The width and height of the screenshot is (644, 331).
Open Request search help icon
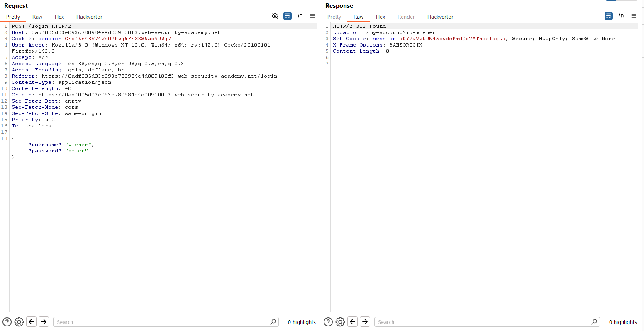tap(7, 322)
